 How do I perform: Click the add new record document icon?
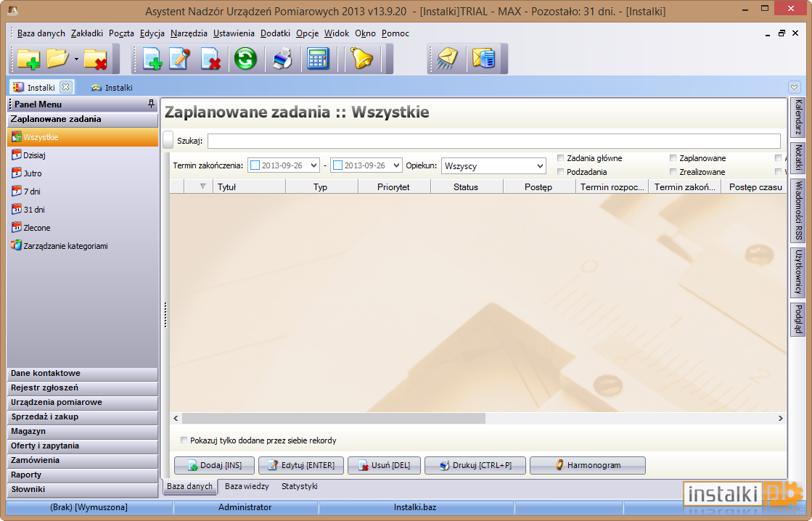[x=152, y=59]
